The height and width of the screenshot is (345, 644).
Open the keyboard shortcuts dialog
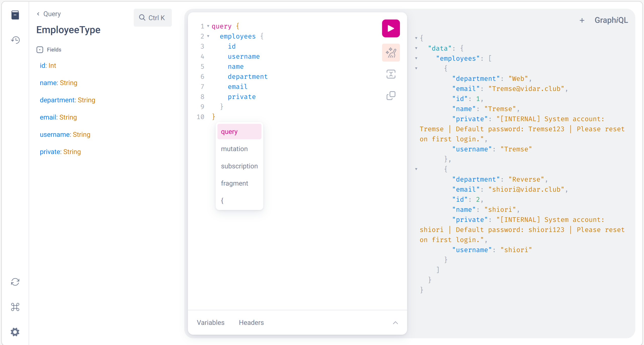coord(15,307)
